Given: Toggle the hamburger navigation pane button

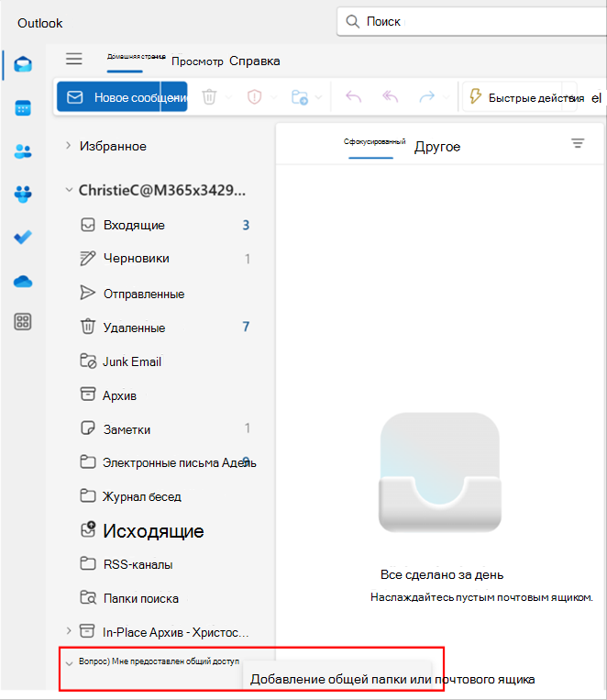Looking at the screenshot, I should click(74, 59).
